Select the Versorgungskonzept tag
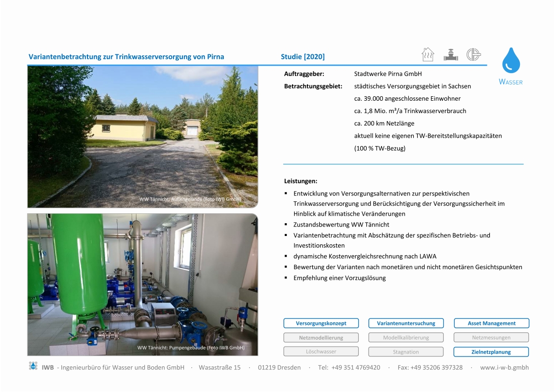Screen dimensions: 555x392 pos(321,323)
